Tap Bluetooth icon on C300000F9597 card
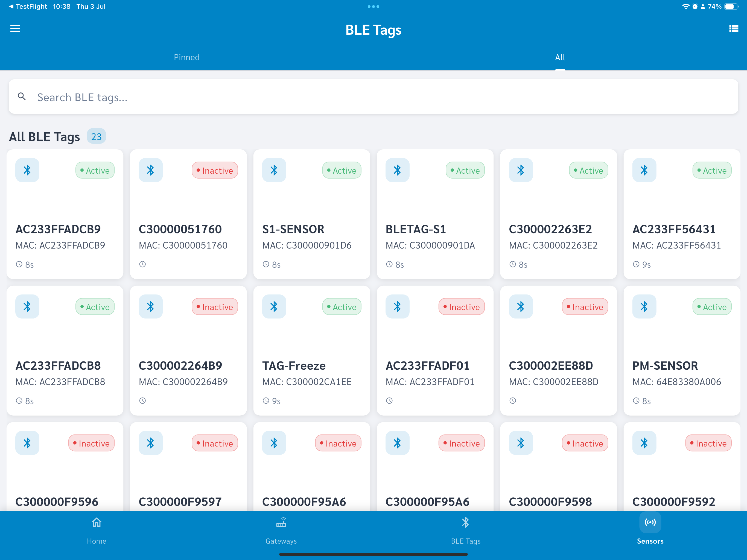Screen dimensions: 747x560 (x=151, y=443)
